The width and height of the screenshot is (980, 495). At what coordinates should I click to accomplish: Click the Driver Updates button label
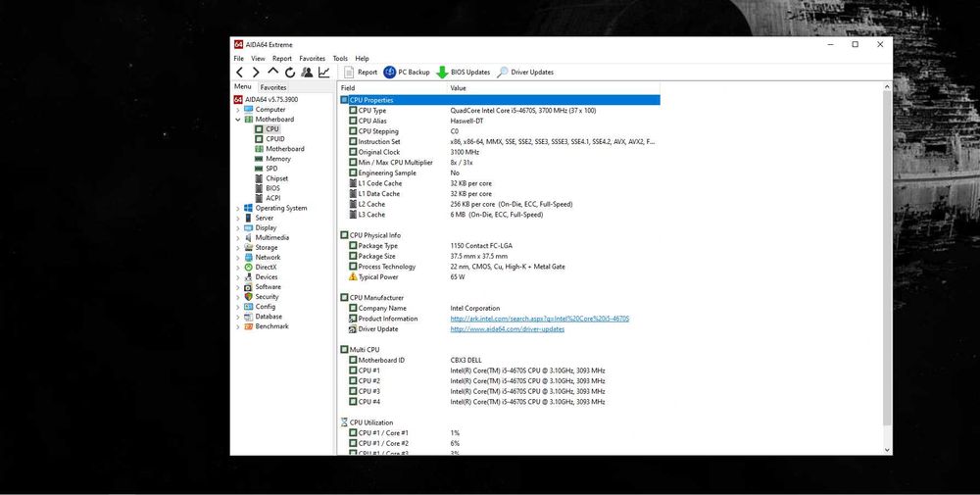pyautogui.click(x=532, y=73)
